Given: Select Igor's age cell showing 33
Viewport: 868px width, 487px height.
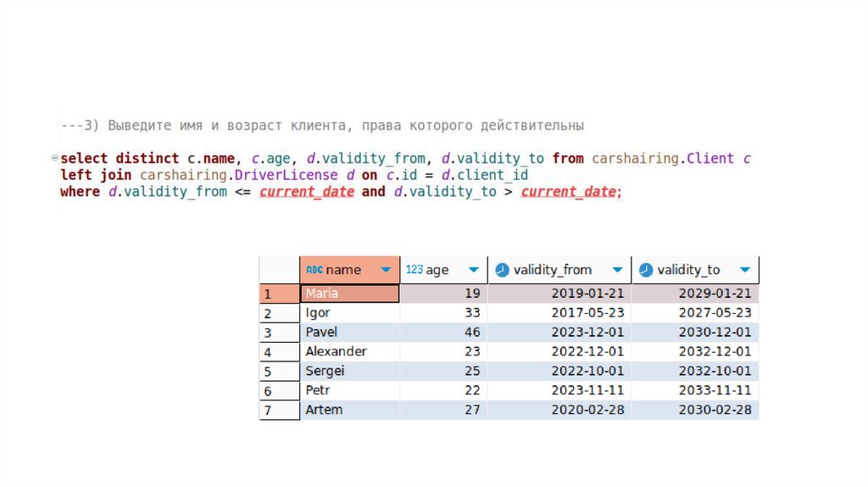Looking at the screenshot, I should pos(443,313).
